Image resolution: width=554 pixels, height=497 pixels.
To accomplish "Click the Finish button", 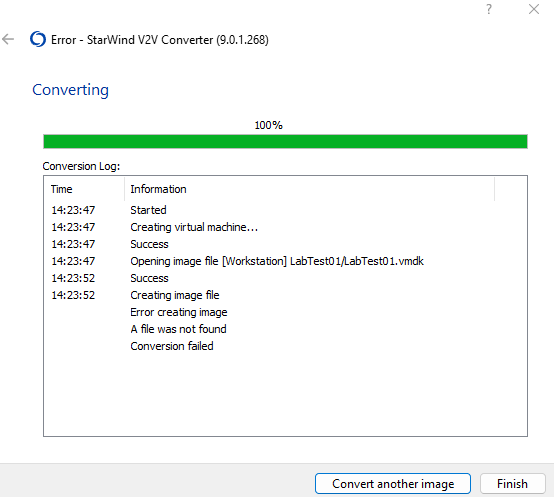I will pyautogui.click(x=512, y=484).
